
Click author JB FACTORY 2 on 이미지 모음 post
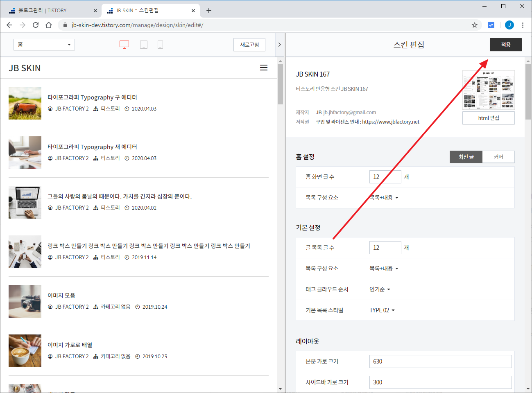coord(72,307)
